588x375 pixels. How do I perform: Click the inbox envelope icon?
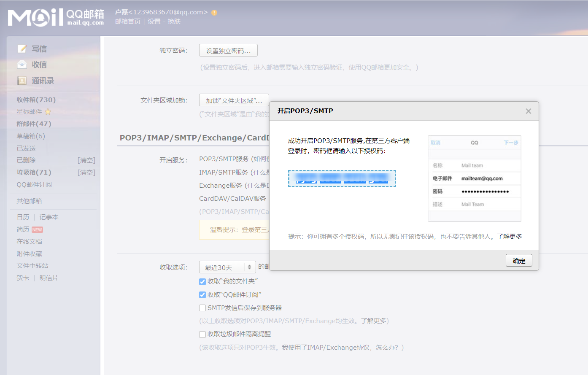[22, 65]
